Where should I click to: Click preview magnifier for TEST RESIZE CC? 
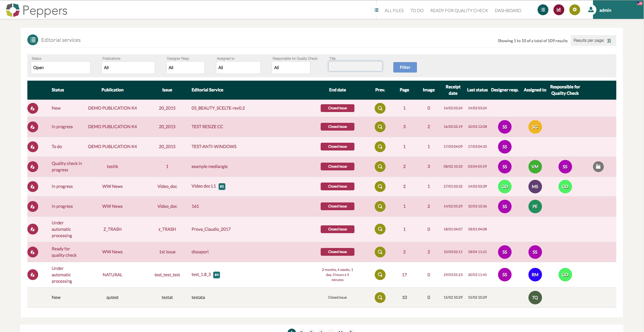click(380, 127)
